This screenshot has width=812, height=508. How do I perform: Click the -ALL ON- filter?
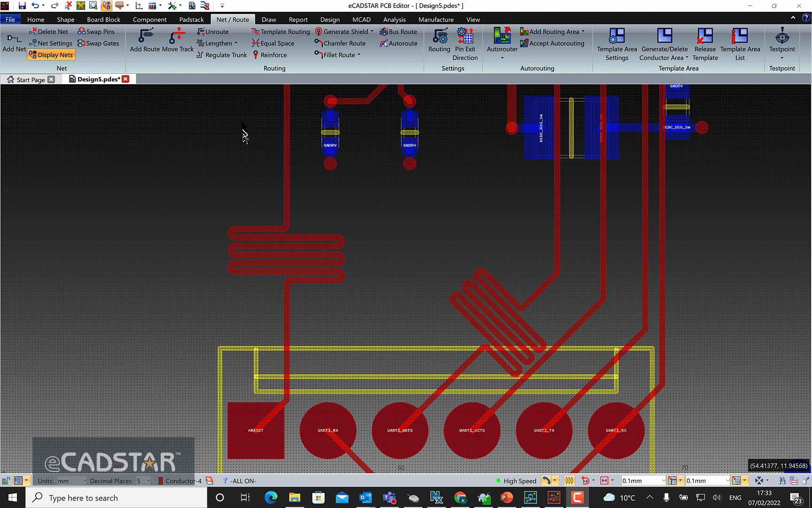pos(240,481)
